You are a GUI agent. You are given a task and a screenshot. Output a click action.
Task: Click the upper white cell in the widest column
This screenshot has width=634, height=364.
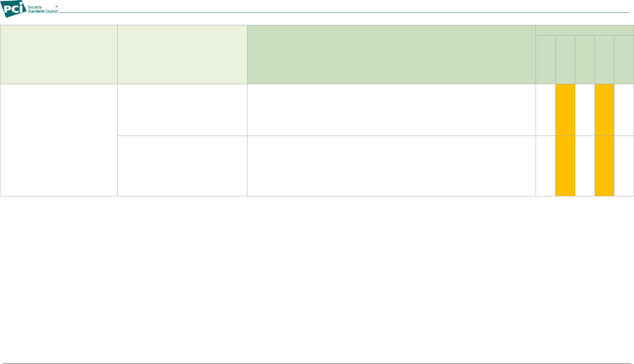(x=391, y=110)
